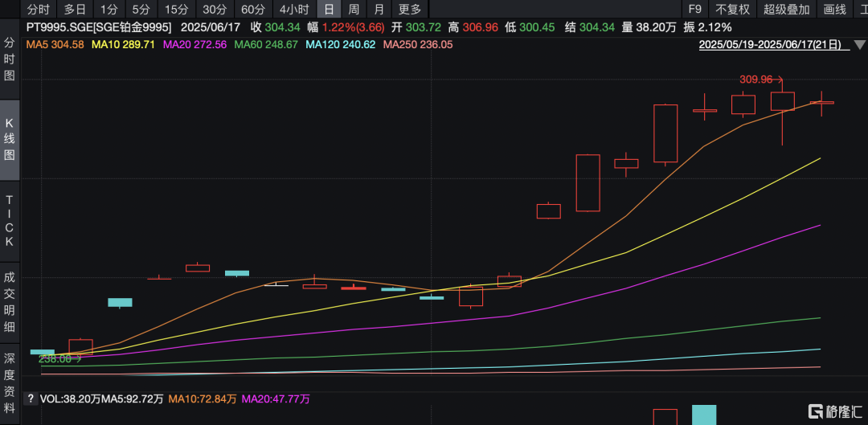Click volume MA10:72.84万 label
This screenshot has height=425, width=868.
coord(203,398)
